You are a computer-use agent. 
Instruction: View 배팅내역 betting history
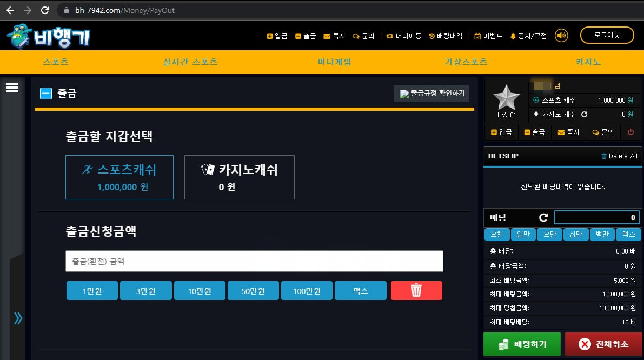(x=446, y=36)
